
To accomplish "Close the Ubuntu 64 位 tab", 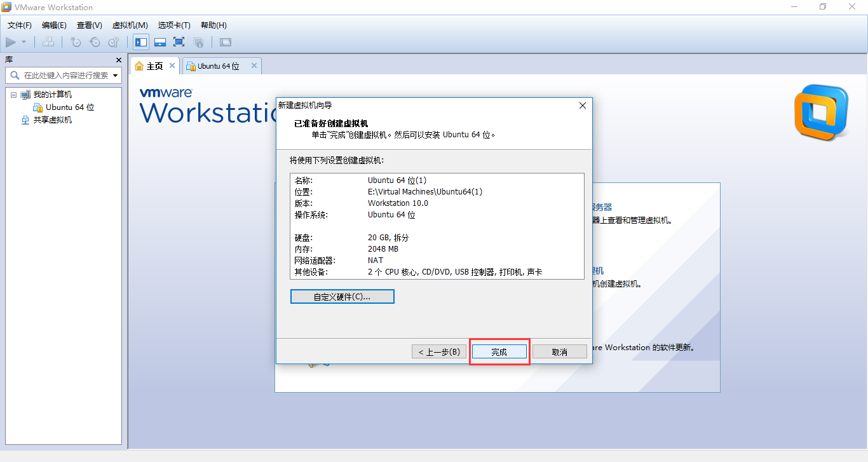I will tap(254, 65).
